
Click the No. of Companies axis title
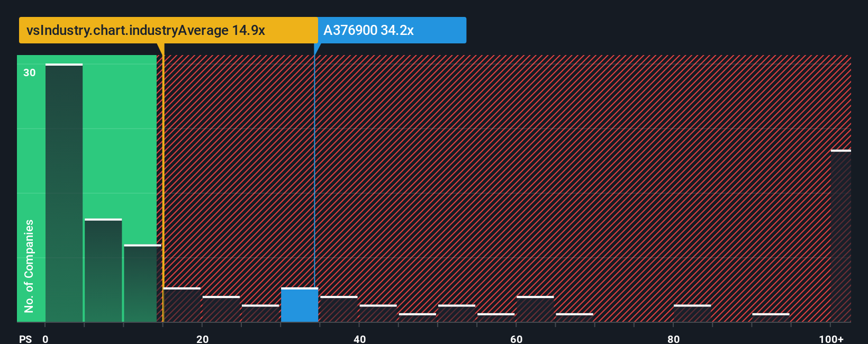click(29, 266)
